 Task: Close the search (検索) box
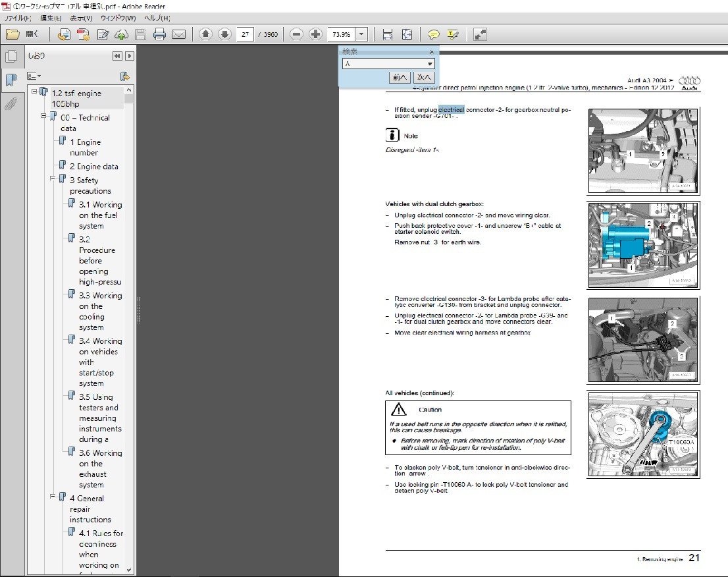click(432, 51)
